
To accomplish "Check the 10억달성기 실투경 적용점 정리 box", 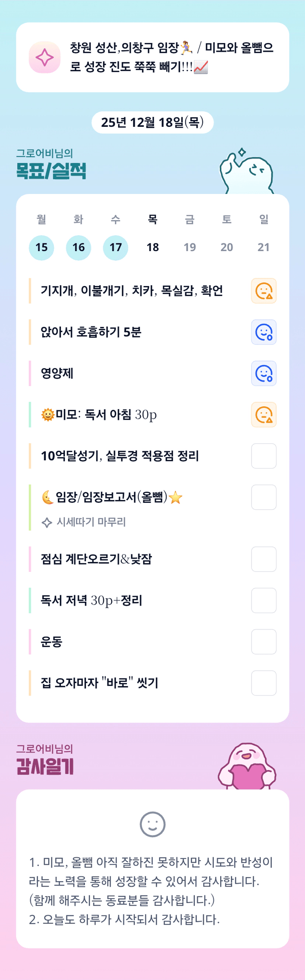I will click(x=263, y=456).
